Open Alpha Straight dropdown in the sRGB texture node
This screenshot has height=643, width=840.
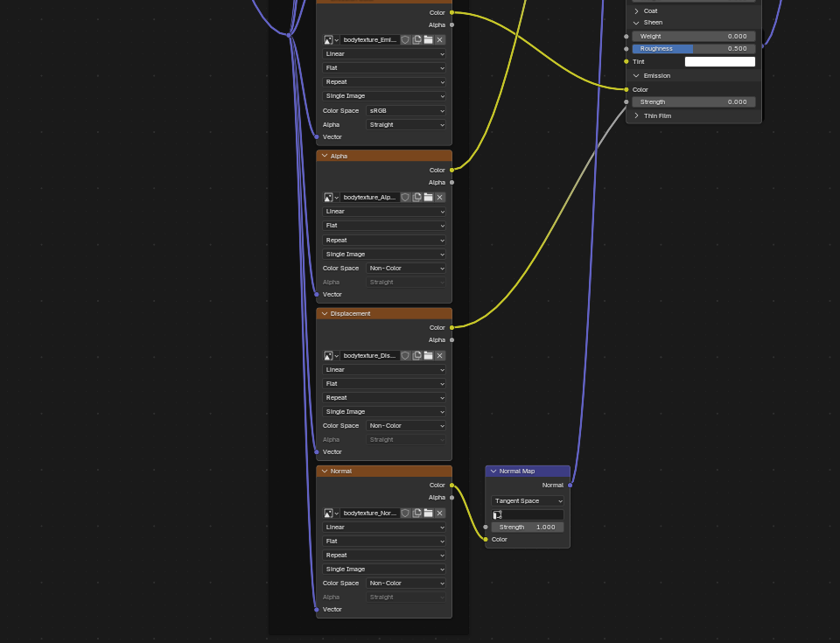click(406, 124)
